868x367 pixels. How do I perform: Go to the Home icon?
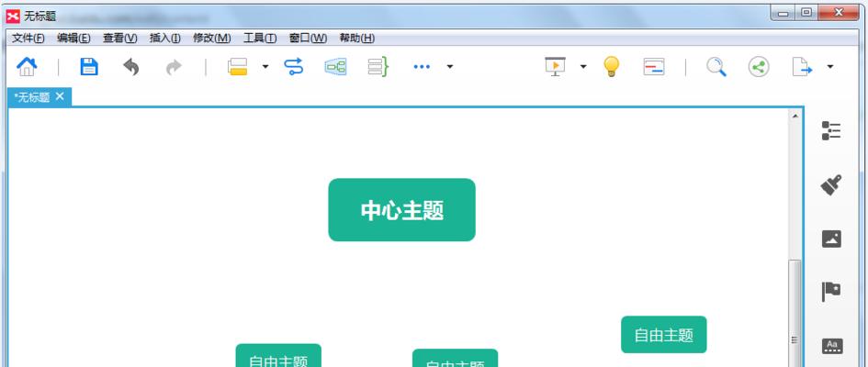pyautogui.click(x=27, y=66)
